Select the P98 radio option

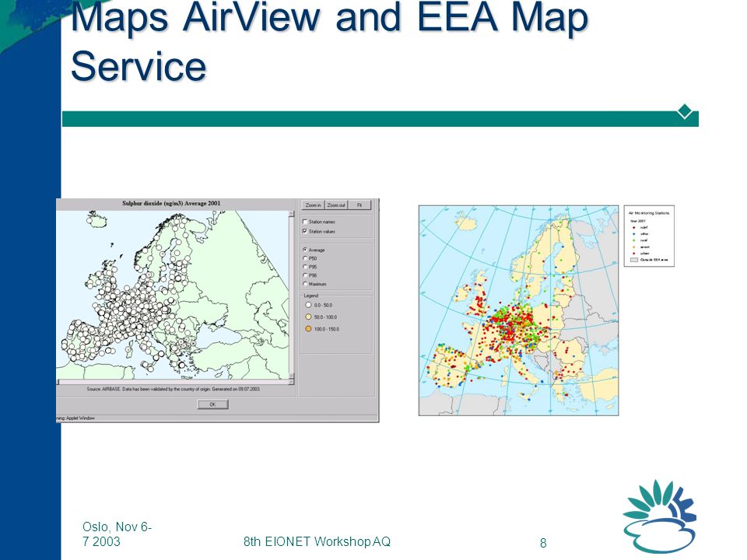tap(305, 275)
